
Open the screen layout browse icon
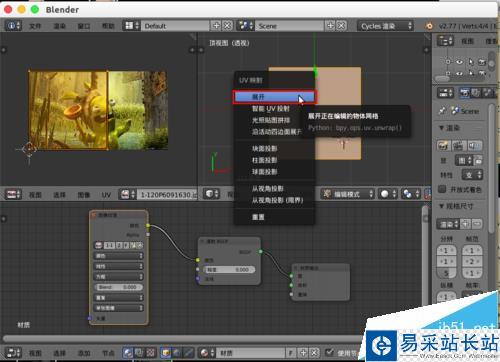(132, 26)
